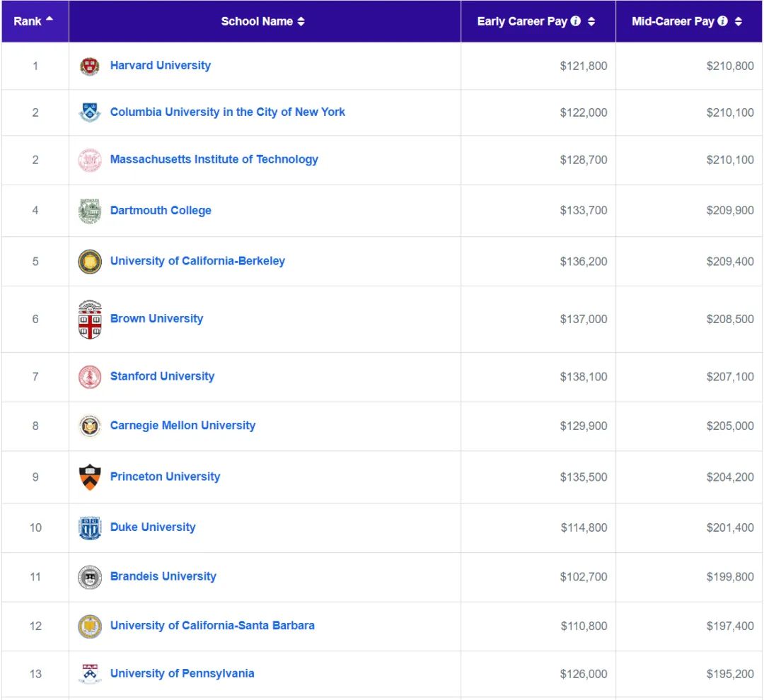764x700 pixels.
Task: Click the School Name column header label
Action: coord(257,21)
